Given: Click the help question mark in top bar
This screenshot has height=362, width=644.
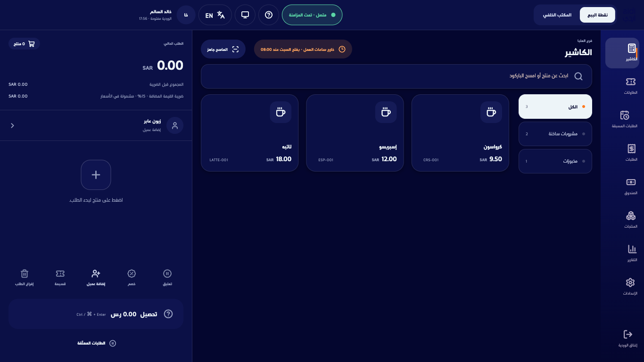Looking at the screenshot, I should pyautogui.click(x=269, y=15).
